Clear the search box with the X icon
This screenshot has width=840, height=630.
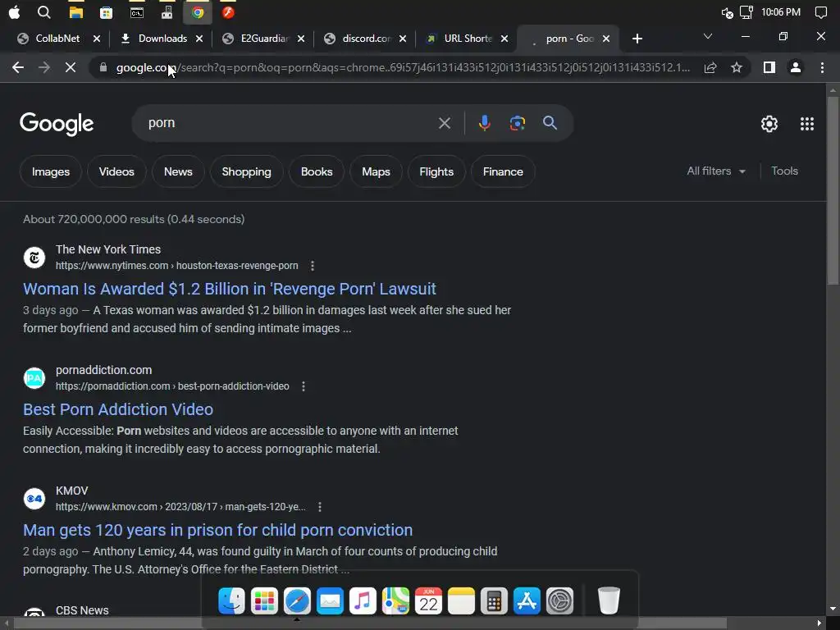pyautogui.click(x=444, y=123)
